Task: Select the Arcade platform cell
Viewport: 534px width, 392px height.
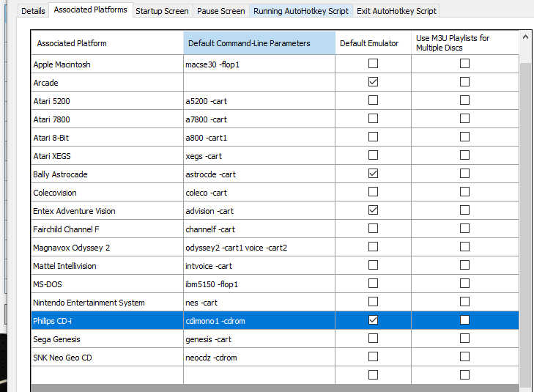Action: (107, 82)
